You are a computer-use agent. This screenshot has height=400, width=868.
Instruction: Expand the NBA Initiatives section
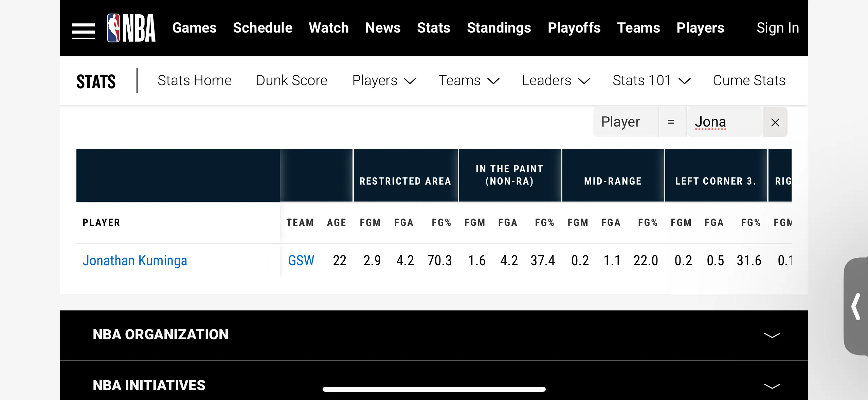coord(772,386)
